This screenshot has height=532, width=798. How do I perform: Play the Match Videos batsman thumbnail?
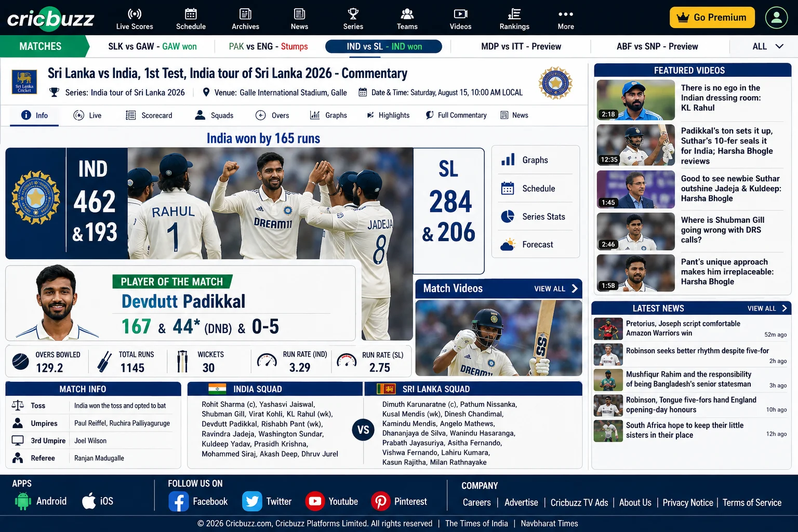tap(499, 338)
